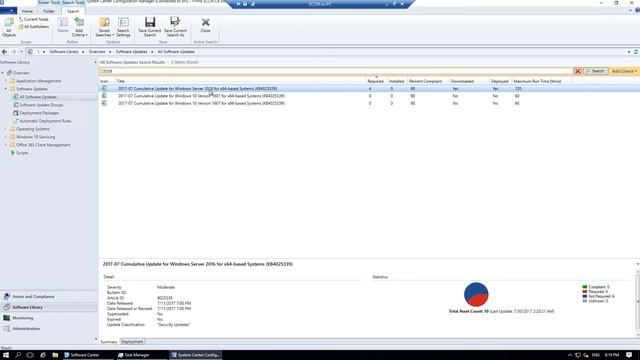The height and width of the screenshot is (360, 640).
Task: Collapse the Overview tree node arrow
Action: (2, 73)
